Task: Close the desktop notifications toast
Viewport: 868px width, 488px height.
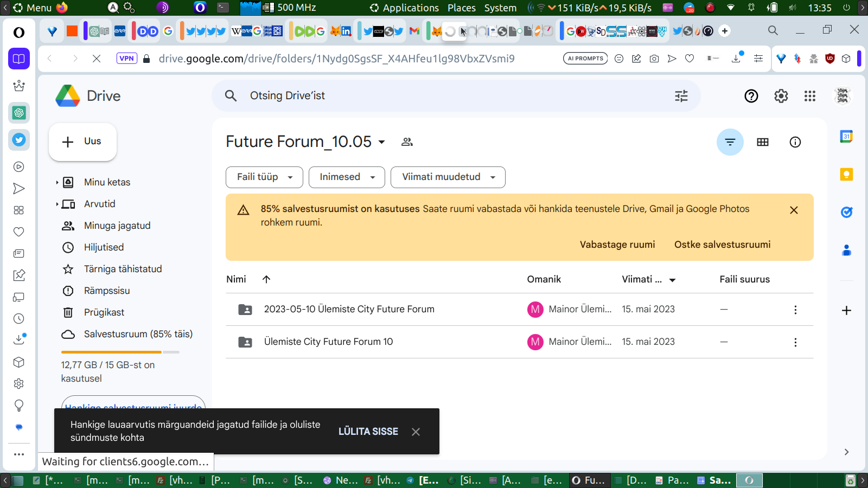Action: 416,432
